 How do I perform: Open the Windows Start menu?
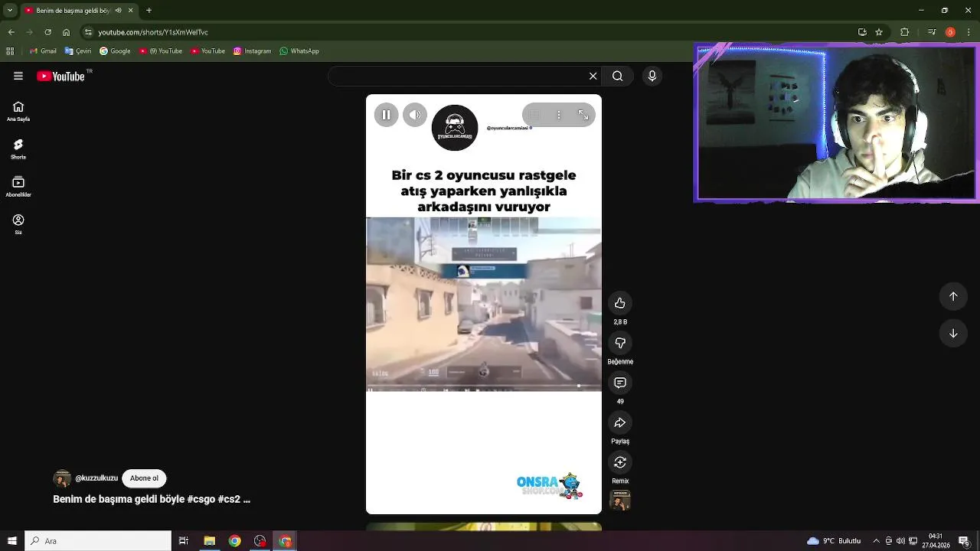pos(12,541)
